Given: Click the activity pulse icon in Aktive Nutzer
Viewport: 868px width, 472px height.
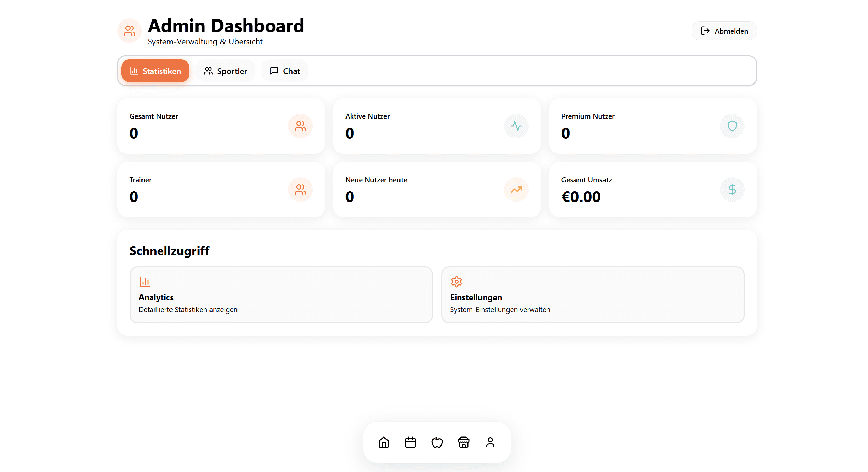Looking at the screenshot, I should 516,126.
